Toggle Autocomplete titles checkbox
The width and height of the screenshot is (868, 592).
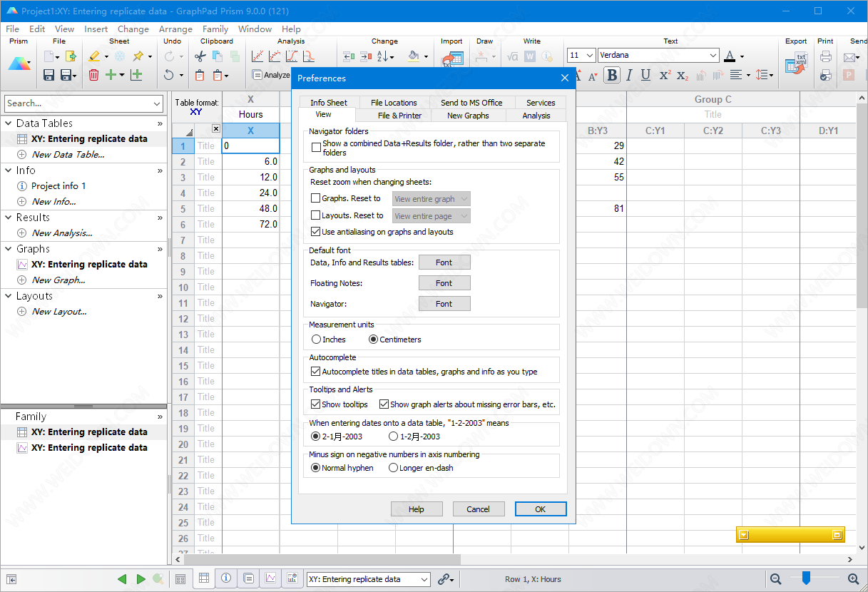pos(316,372)
